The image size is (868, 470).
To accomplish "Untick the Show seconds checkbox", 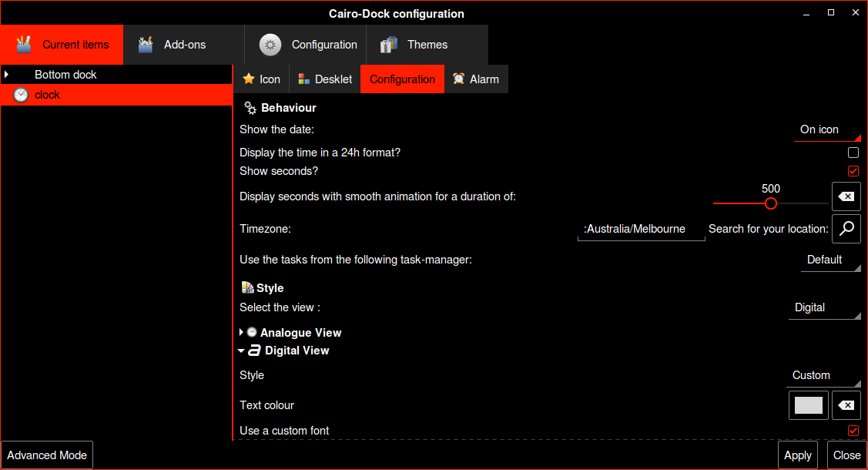I will [853, 171].
